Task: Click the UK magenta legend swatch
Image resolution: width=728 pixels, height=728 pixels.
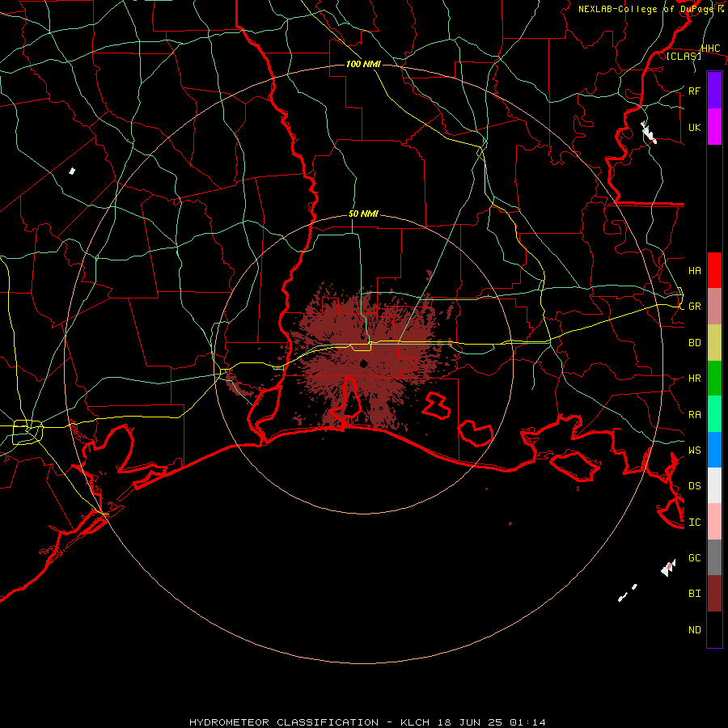Action: [714, 127]
